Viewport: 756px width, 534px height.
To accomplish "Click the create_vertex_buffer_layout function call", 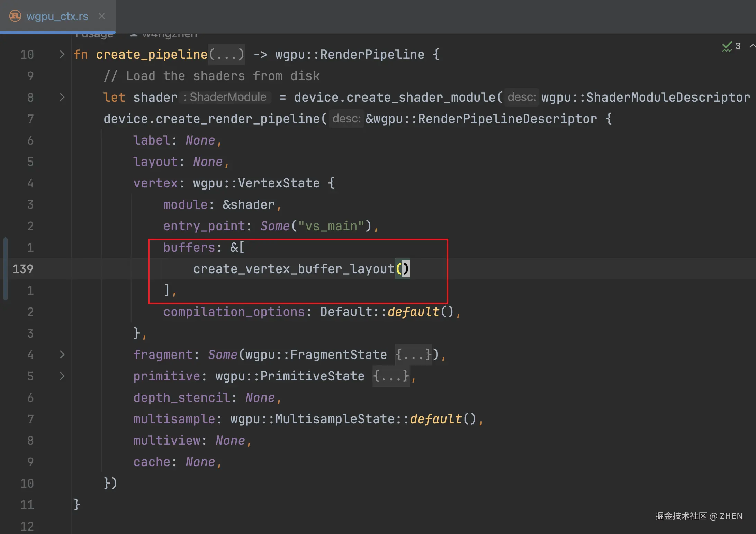I will [x=294, y=269].
